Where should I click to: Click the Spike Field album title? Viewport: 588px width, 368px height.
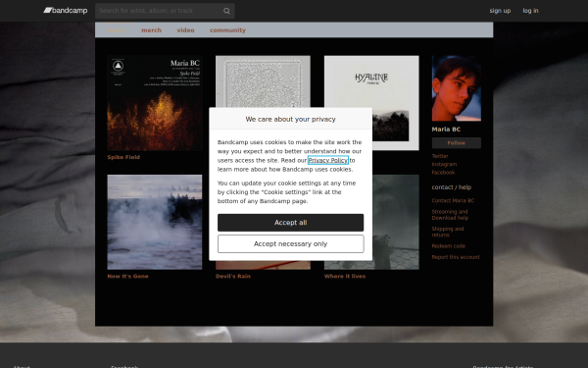[123, 157]
